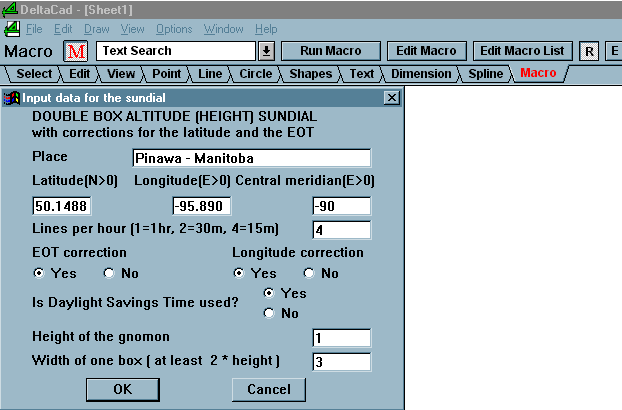Click the E button next to R
The width and height of the screenshot is (622, 410).
click(614, 51)
